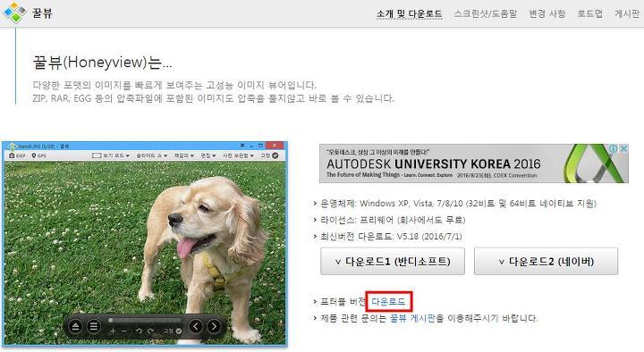Click the '최신버전 다운로드: V5.18 (2016/7/1)' text

[x=391, y=237]
